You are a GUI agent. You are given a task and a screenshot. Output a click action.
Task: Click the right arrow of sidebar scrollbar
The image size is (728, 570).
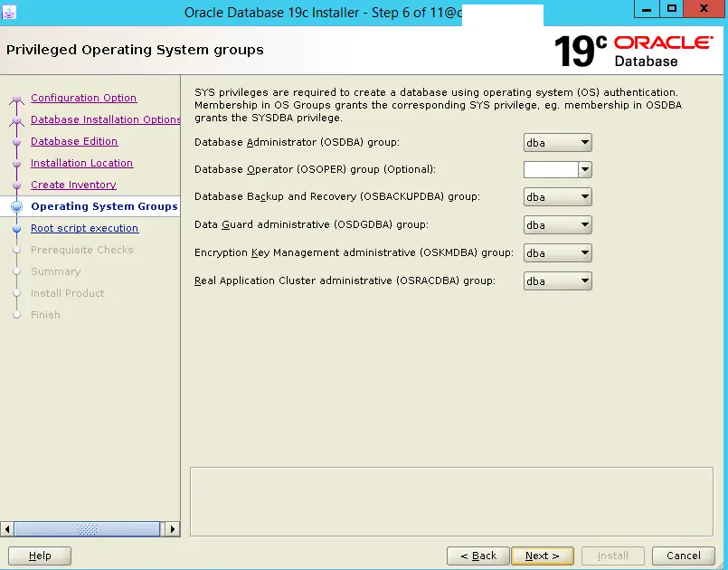click(x=173, y=529)
